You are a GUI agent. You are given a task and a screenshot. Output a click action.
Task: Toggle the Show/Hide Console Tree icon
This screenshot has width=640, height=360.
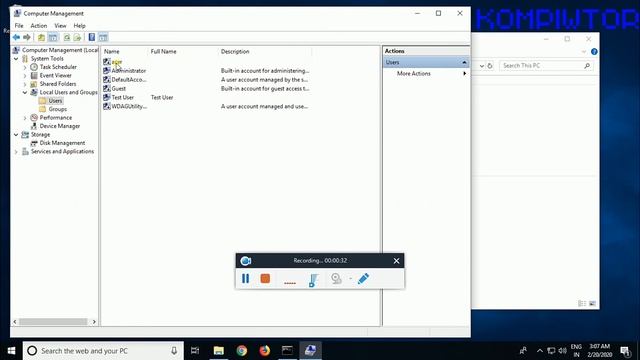coord(53,38)
